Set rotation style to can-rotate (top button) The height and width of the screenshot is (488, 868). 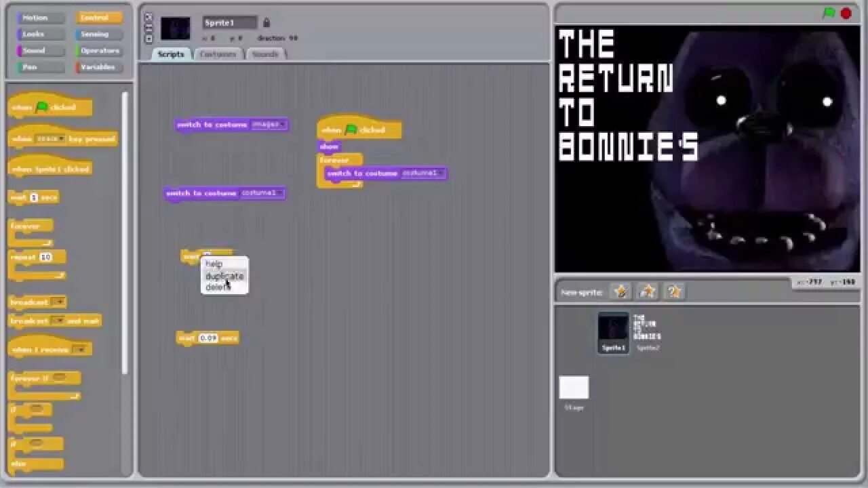(149, 18)
